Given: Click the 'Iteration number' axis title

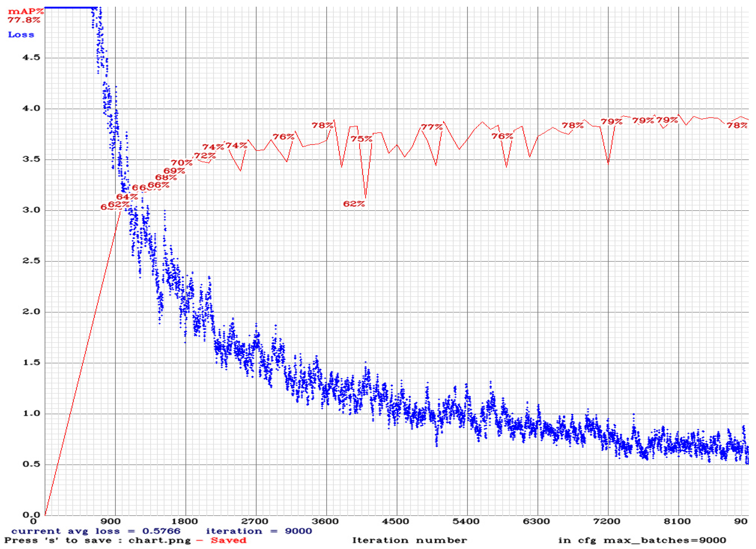Looking at the screenshot, I should pyautogui.click(x=410, y=540).
